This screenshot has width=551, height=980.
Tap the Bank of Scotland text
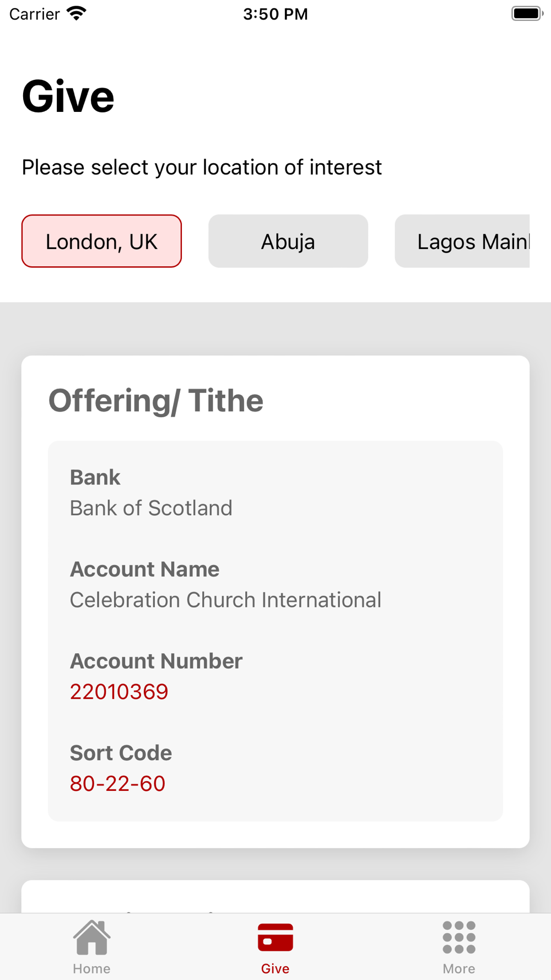click(151, 508)
